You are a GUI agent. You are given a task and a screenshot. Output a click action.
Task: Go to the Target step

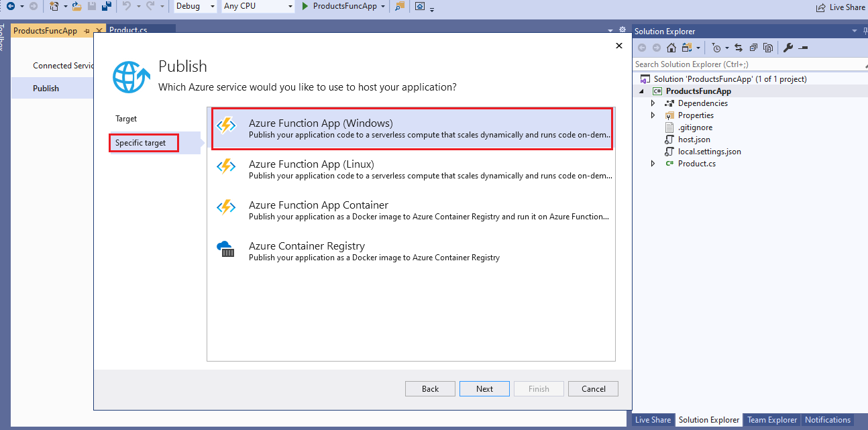tap(126, 119)
